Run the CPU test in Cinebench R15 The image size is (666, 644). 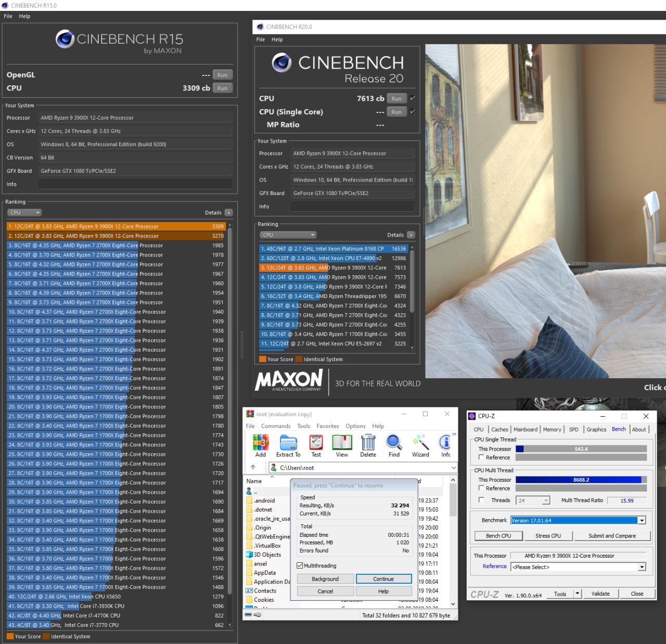[x=222, y=88]
